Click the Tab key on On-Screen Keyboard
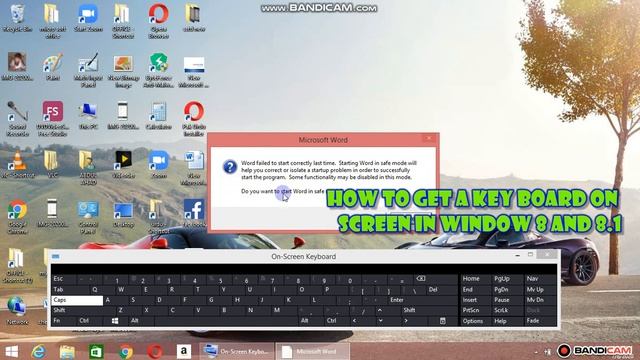640x360 pixels. click(x=70, y=289)
